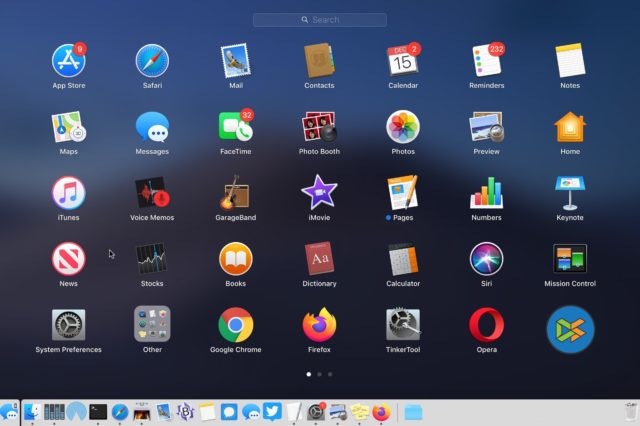Open Twitter from the Dock
This screenshot has width=640, height=426.
tap(271, 411)
